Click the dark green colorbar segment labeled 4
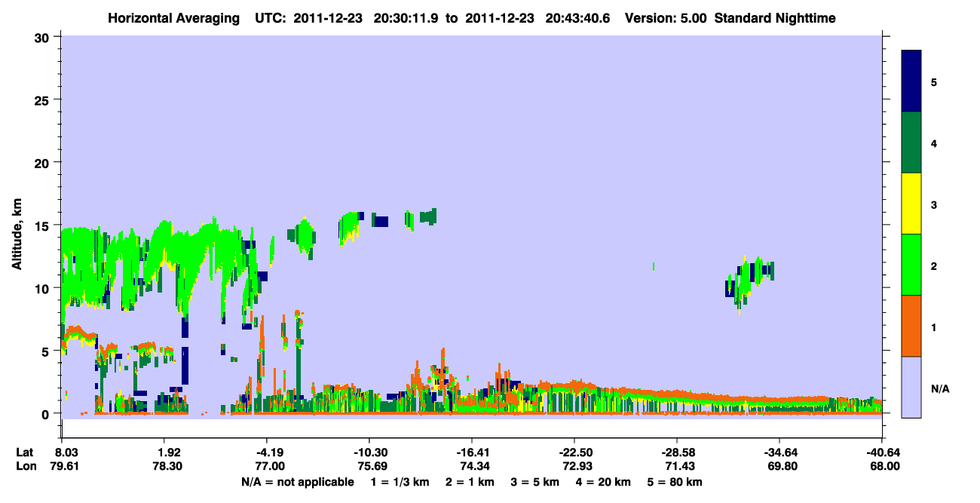Image resolution: width=980 pixels, height=503 pixels. (911, 143)
